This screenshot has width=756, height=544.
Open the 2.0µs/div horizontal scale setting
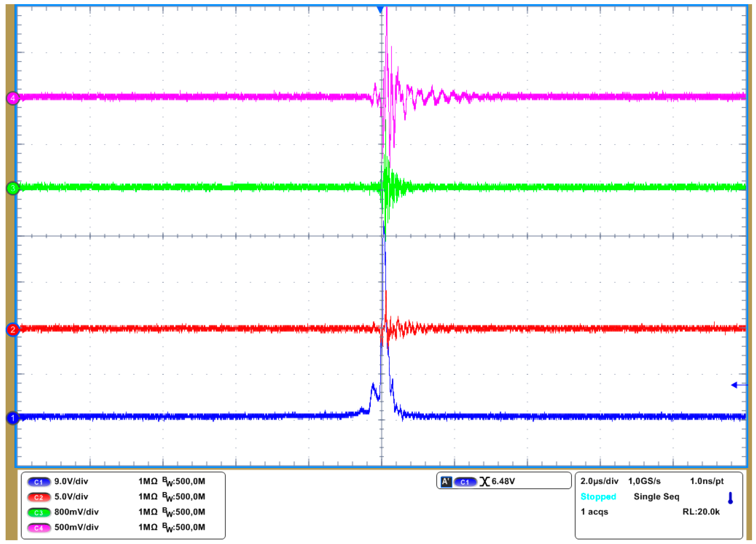tap(599, 481)
